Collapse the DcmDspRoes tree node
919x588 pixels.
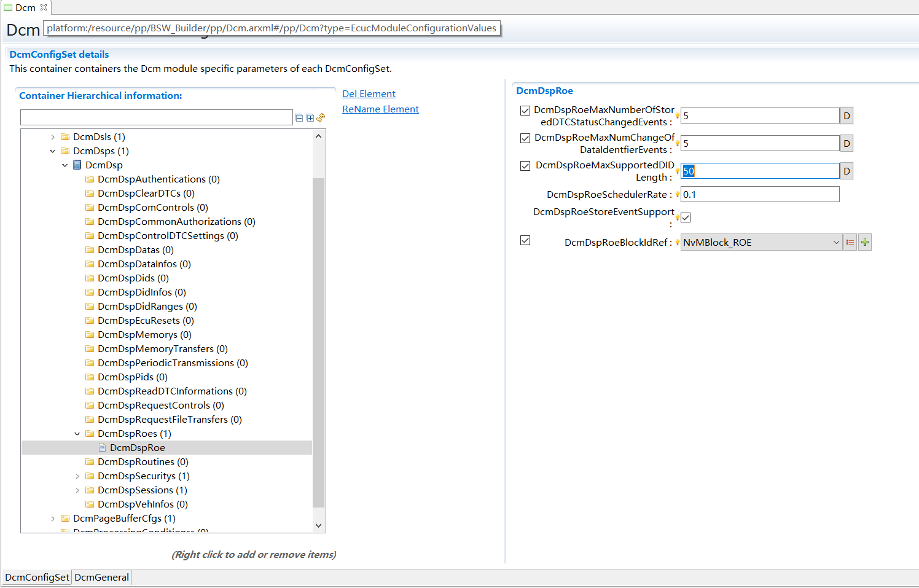77,434
